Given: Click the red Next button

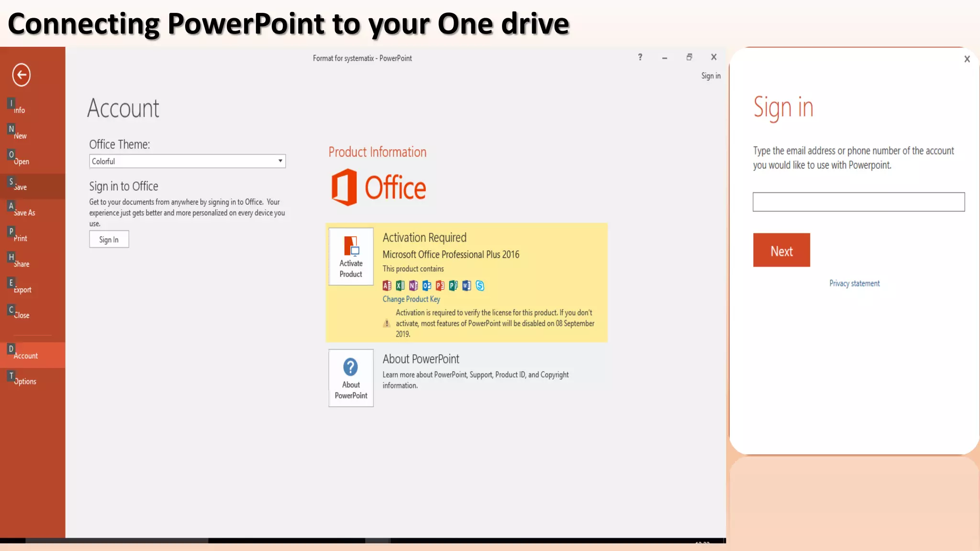Looking at the screenshot, I should 781,250.
